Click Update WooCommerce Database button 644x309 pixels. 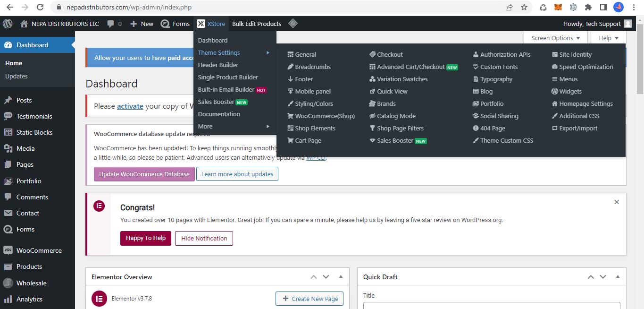(144, 174)
